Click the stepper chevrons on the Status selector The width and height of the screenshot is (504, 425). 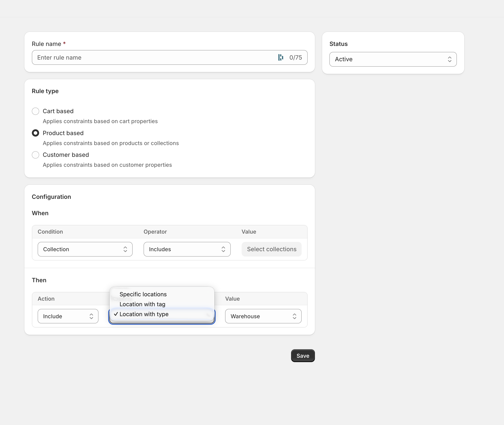[450, 59]
